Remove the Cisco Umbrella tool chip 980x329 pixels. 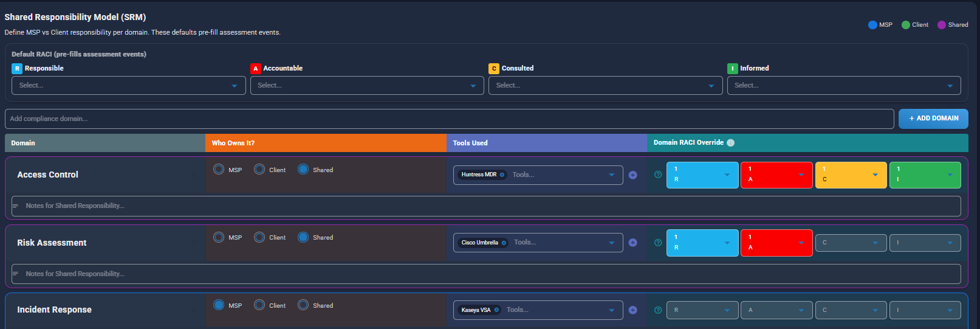pyautogui.click(x=504, y=243)
